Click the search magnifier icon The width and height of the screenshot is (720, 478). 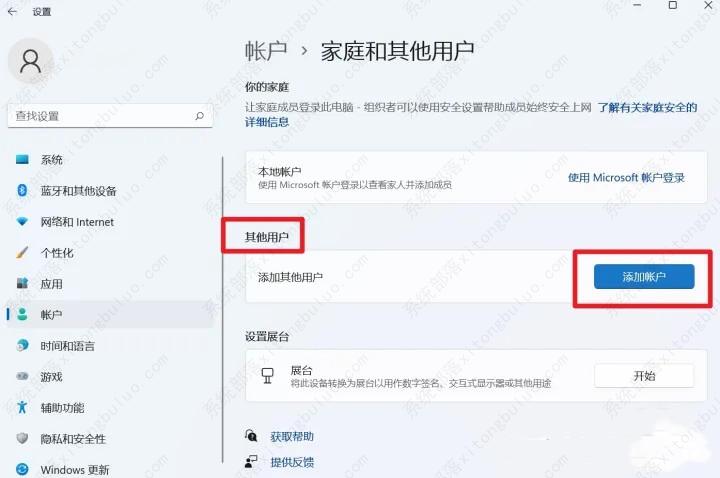coord(199,116)
